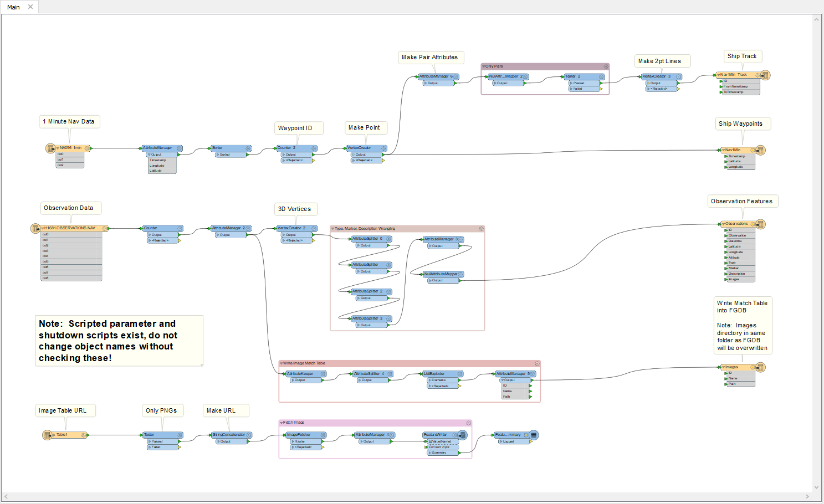824x504 pixels.
Task: Click the Table1 reader icon
Action: (48, 435)
